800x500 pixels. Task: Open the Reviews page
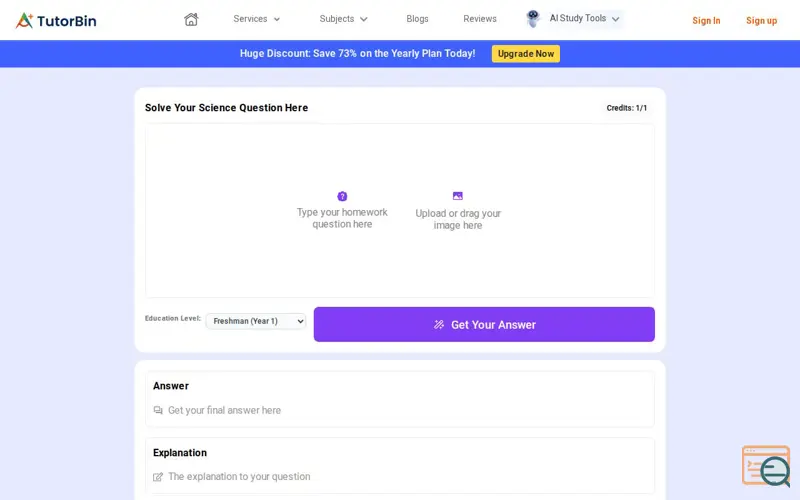pos(480,19)
